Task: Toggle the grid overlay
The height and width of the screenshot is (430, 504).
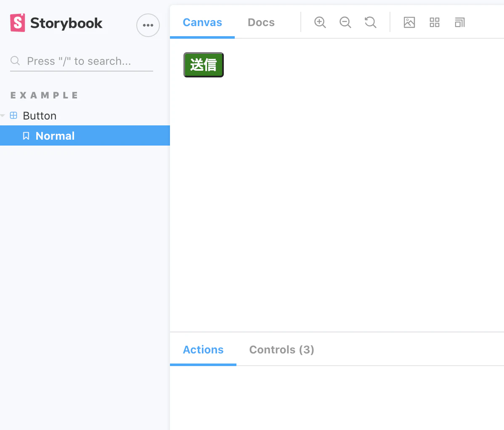Action: (435, 22)
